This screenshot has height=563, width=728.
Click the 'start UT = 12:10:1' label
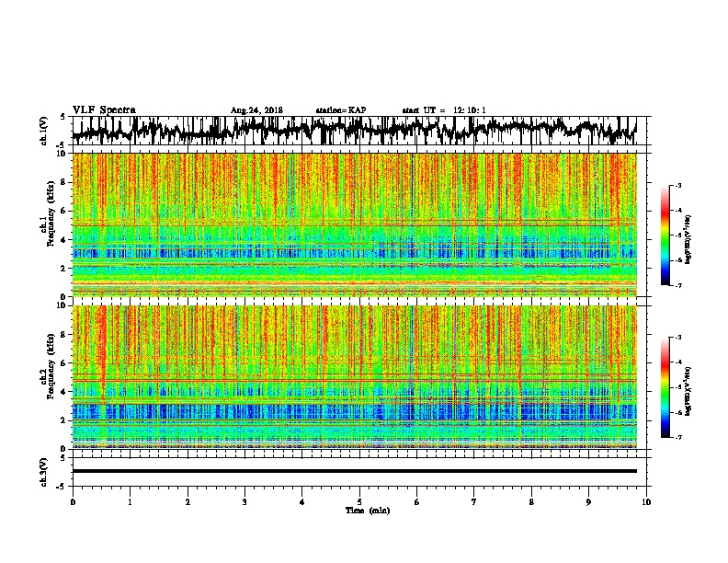[444, 110]
